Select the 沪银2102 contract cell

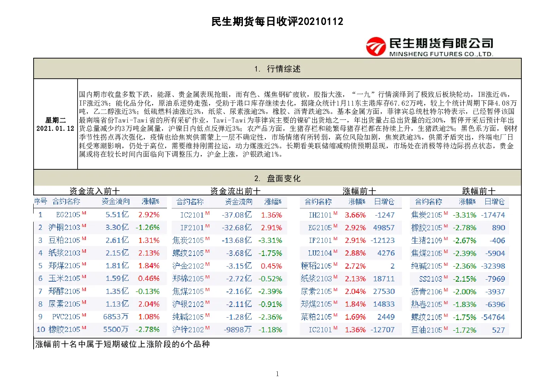click(x=188, y=304)
